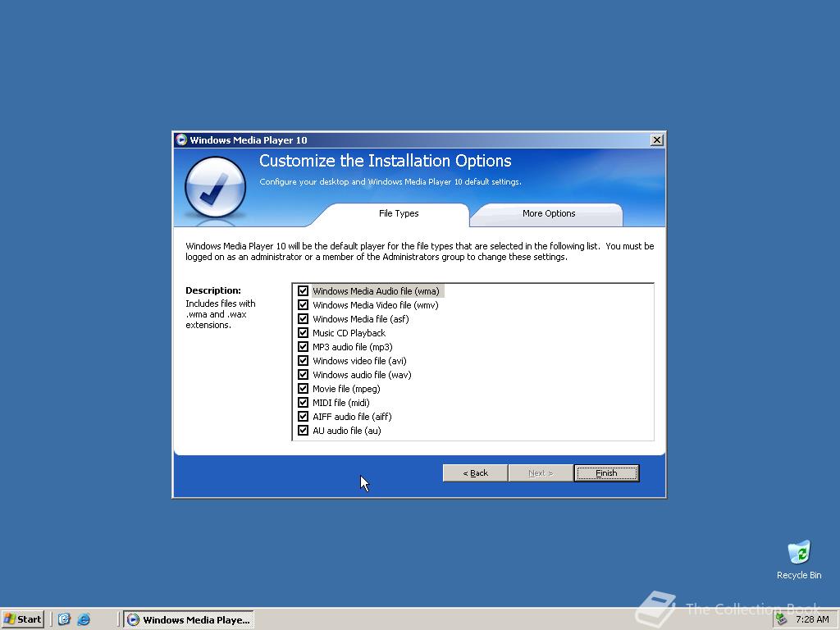Screen dimensions: 840x630
Task: Click the system tray notification icon
Action: (782, 619)
